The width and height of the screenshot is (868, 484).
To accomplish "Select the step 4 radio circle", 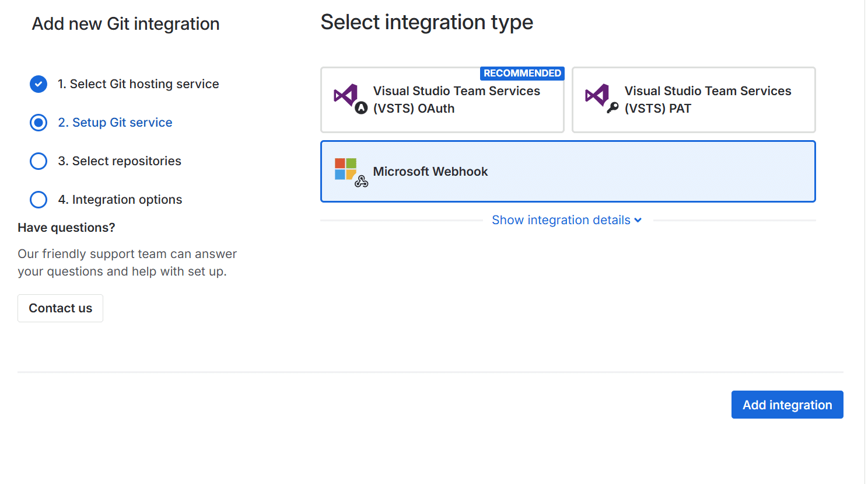I will pos(38,200).
